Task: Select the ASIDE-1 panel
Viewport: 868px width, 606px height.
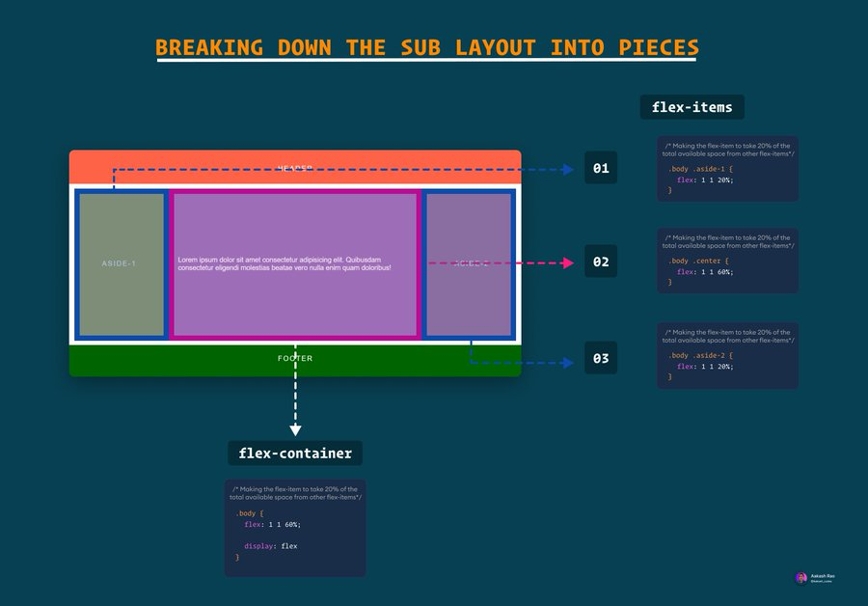Action: pyautogui.click(x=121, y=262)
